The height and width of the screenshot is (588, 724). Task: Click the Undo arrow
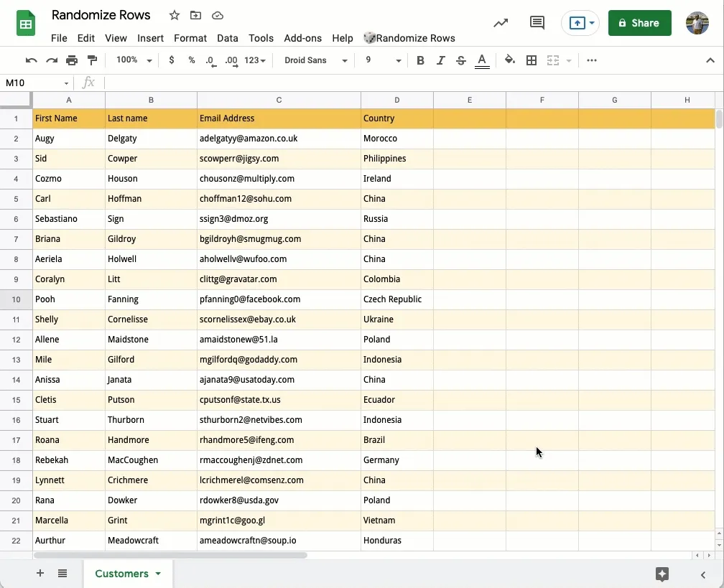pyautogui.click(x=32, y=60)
